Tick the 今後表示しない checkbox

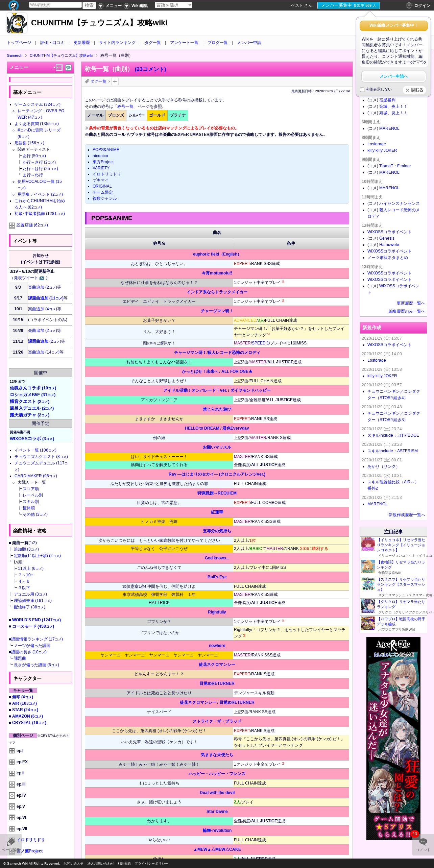[362, 90]
